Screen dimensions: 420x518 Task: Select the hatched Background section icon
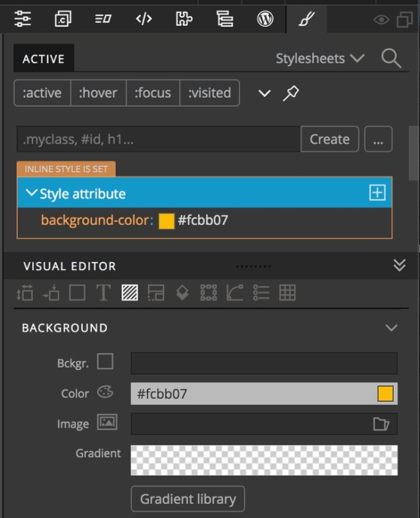130,293
